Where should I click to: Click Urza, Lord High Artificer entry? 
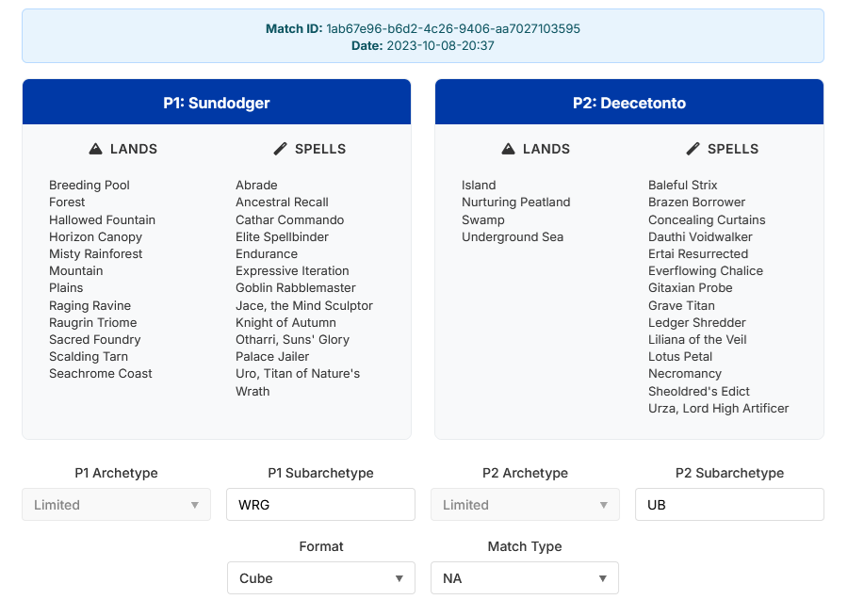point(719,408)
